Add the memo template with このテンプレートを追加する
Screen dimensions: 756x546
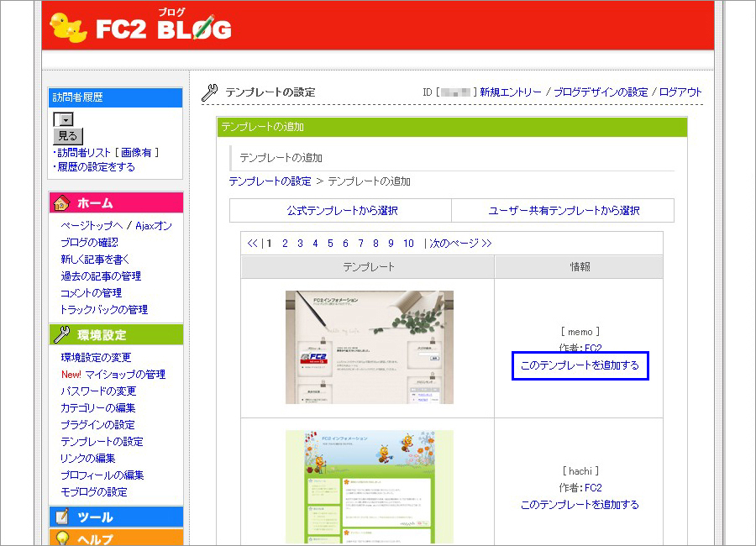pyautogui.click(x=580, y=365)
